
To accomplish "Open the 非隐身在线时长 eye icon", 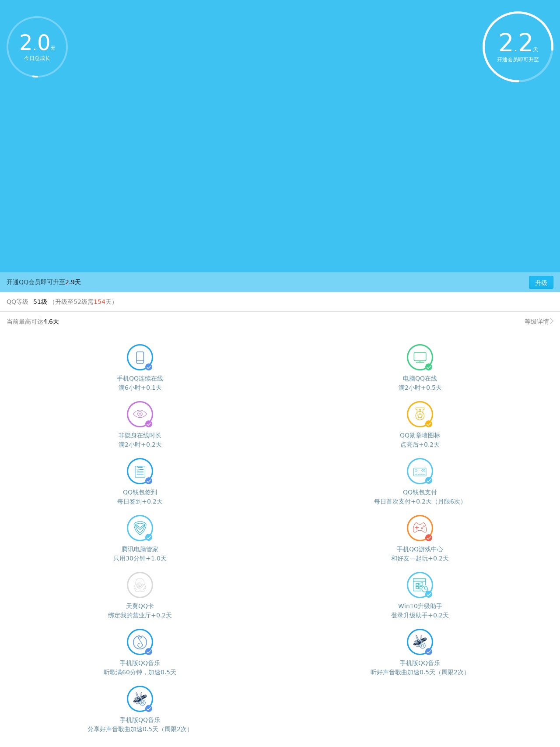I will 140,414.
